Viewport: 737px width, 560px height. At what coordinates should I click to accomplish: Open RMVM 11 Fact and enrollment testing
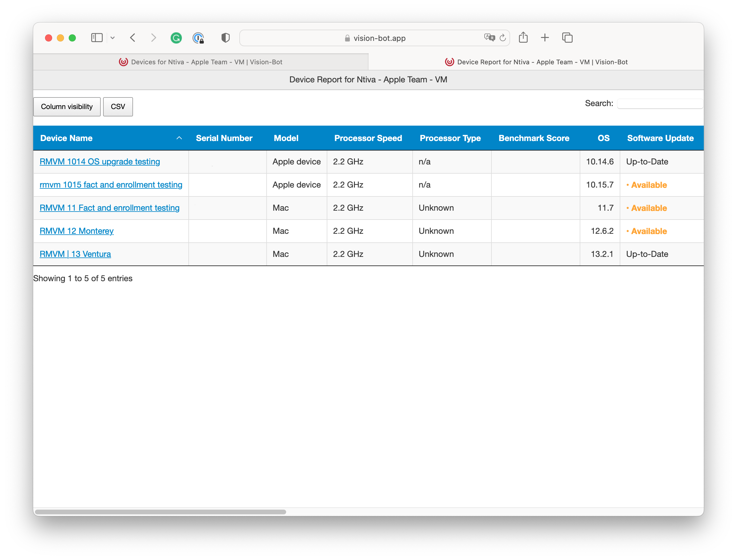(x=110, y=208)
